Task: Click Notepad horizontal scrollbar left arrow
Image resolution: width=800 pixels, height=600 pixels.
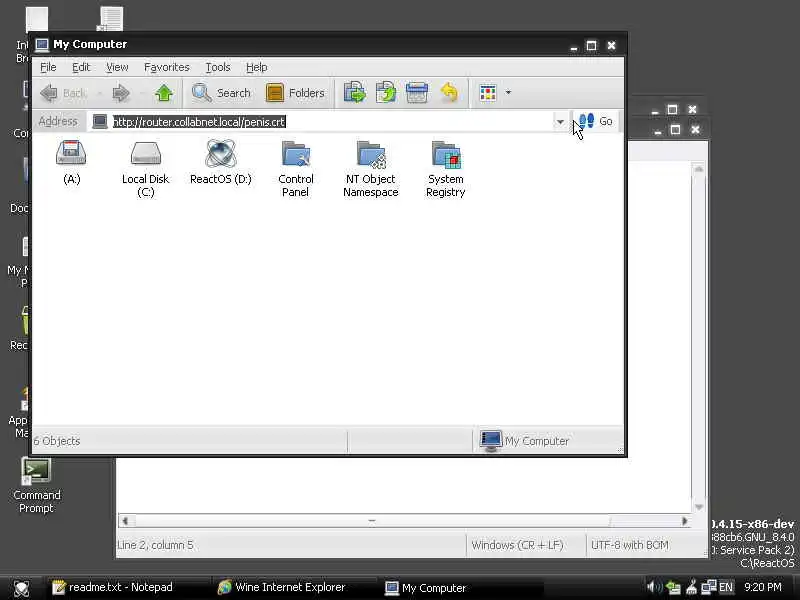Action: 125,521
